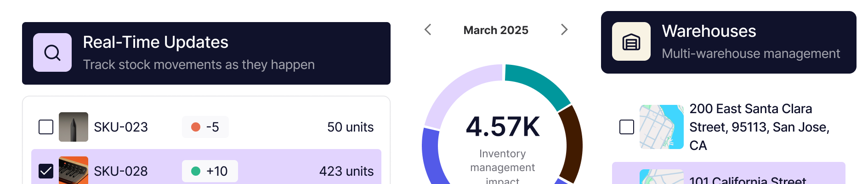868x184 pixels.
Task: Check the SKU-023 checkbox
Action: 46,127
